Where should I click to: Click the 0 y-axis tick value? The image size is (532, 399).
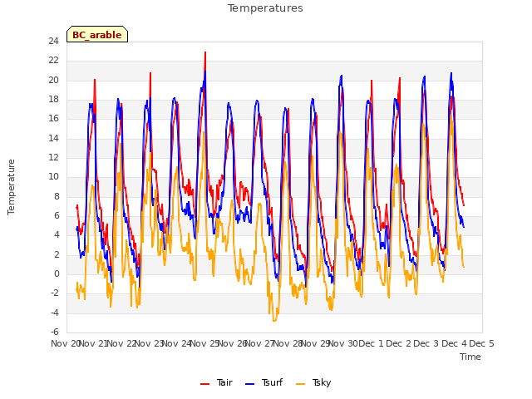[57, 274]
